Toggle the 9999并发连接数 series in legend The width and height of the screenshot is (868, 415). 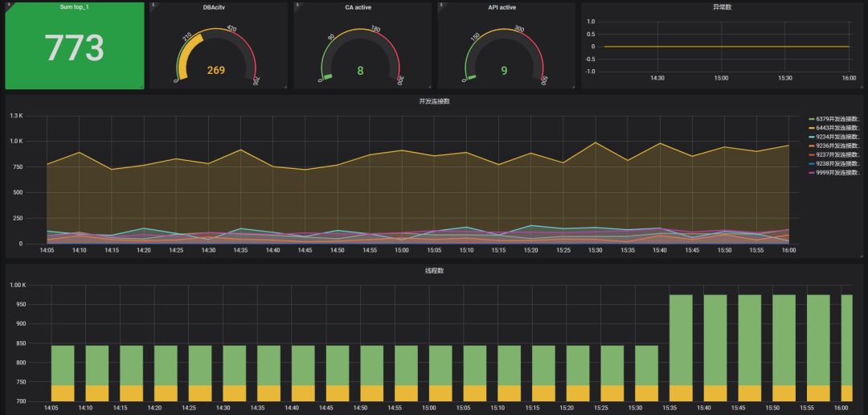[837, 172]
